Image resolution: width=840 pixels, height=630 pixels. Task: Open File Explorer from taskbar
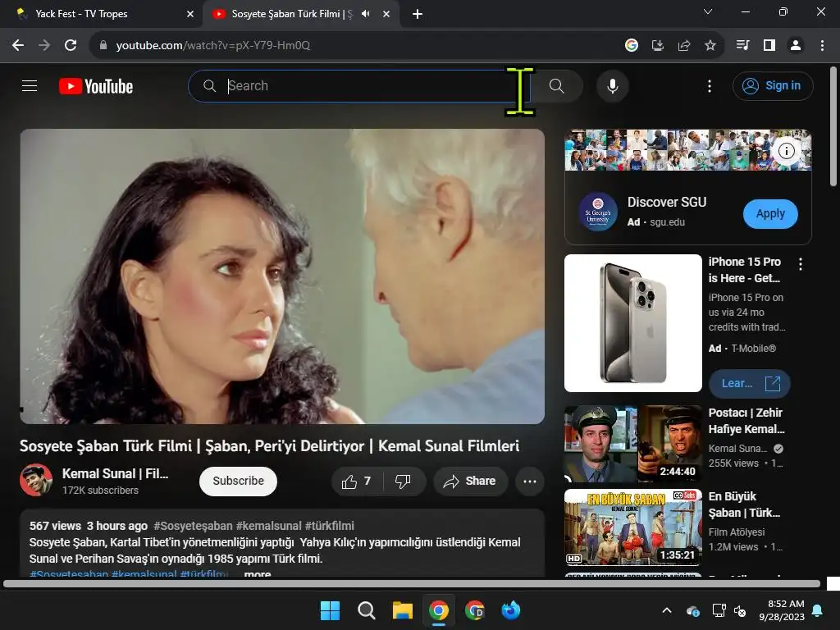(x=402, y=610)
